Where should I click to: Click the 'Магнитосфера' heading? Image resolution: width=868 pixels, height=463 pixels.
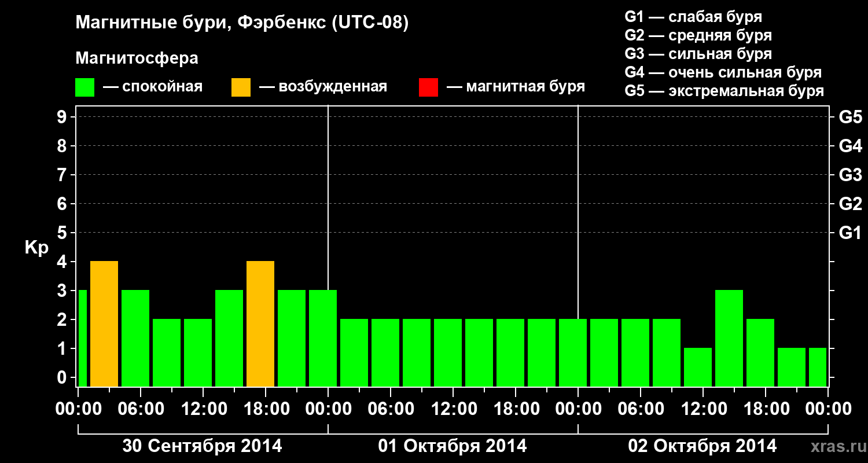coord(137,58)
